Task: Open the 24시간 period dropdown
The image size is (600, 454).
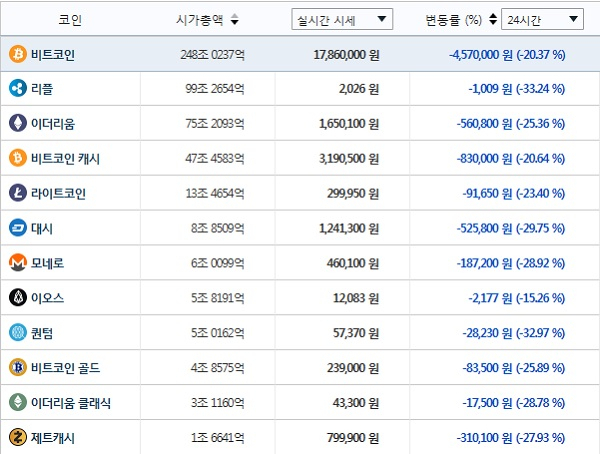Action: tap(542, 19)
